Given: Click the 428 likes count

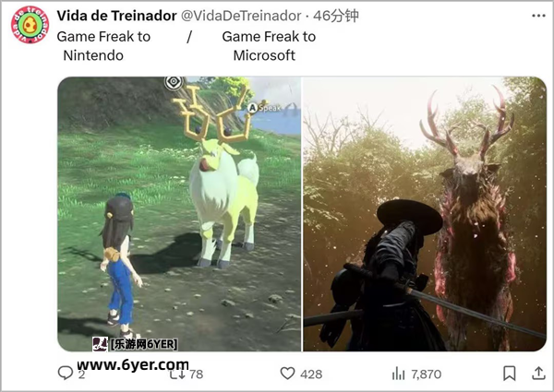Looking at the screenshot, I should (311, 374).
